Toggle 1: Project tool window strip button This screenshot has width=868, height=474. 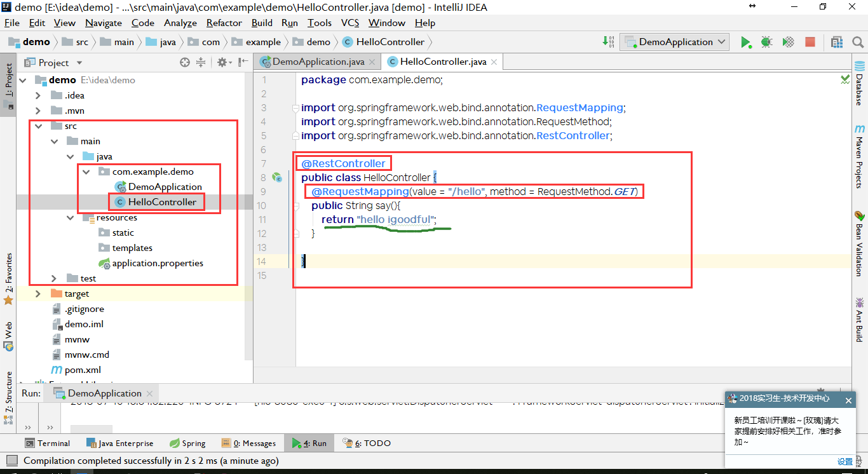tap(8, 85)
